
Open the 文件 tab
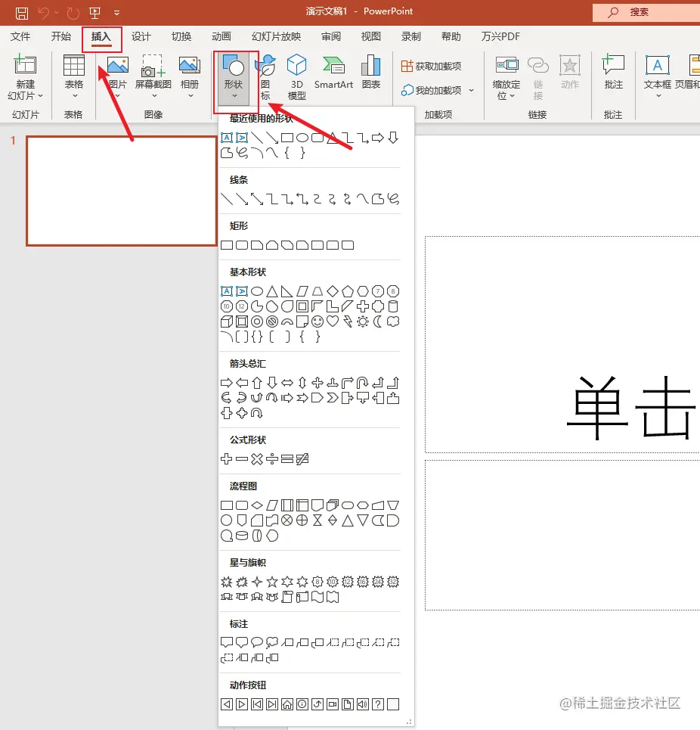[20, 36]
